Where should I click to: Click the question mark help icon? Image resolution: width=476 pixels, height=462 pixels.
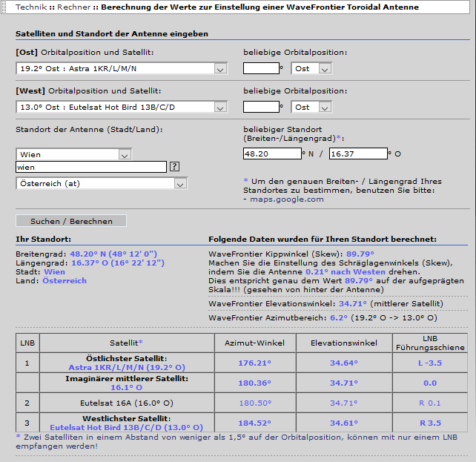(x=174, y=167)
